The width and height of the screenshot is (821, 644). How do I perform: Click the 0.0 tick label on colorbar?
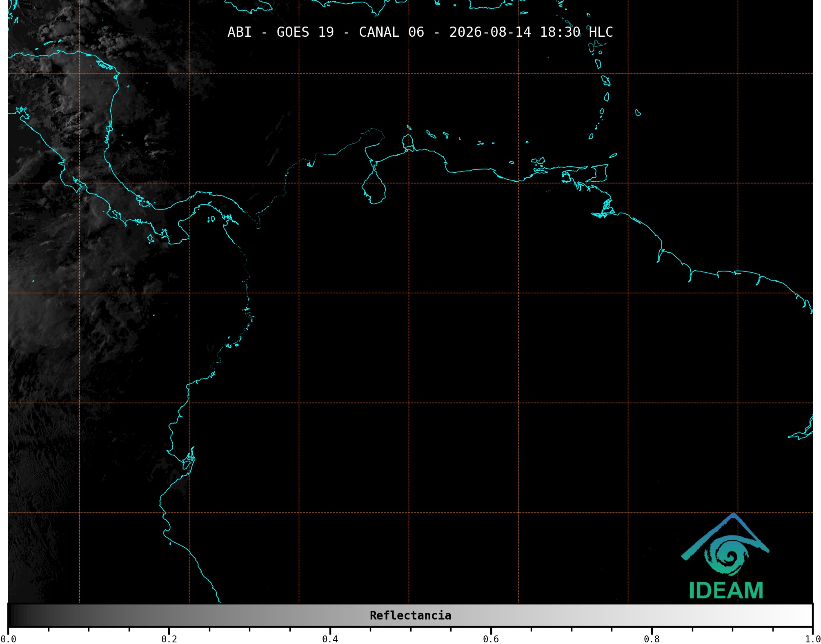point(9,639)
